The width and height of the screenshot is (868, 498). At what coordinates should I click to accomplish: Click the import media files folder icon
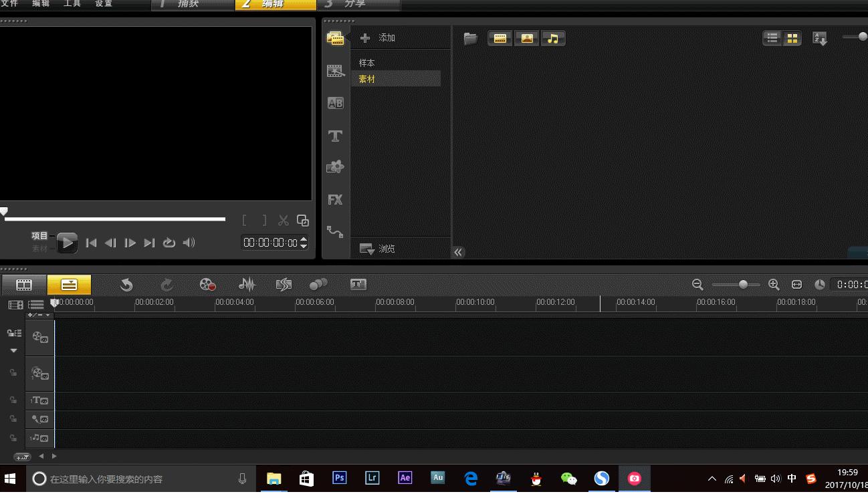point(471,39)
